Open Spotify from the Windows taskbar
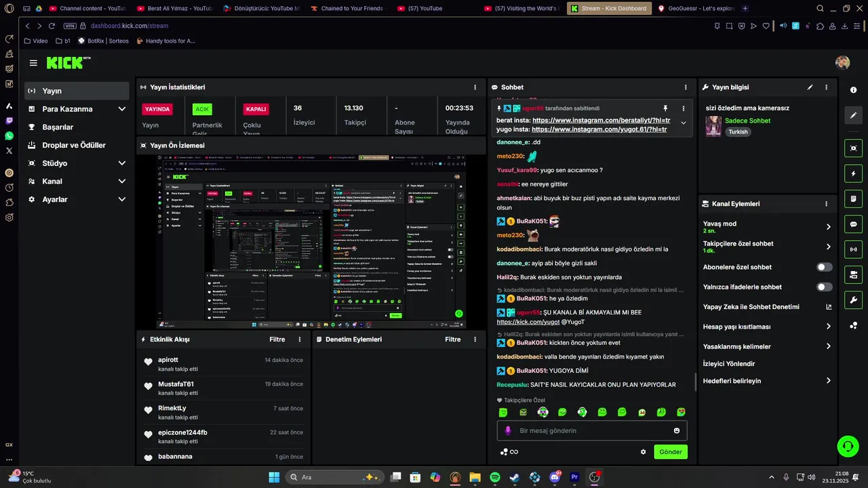This screenshot has height=488, width=868. tap(495, 477)
